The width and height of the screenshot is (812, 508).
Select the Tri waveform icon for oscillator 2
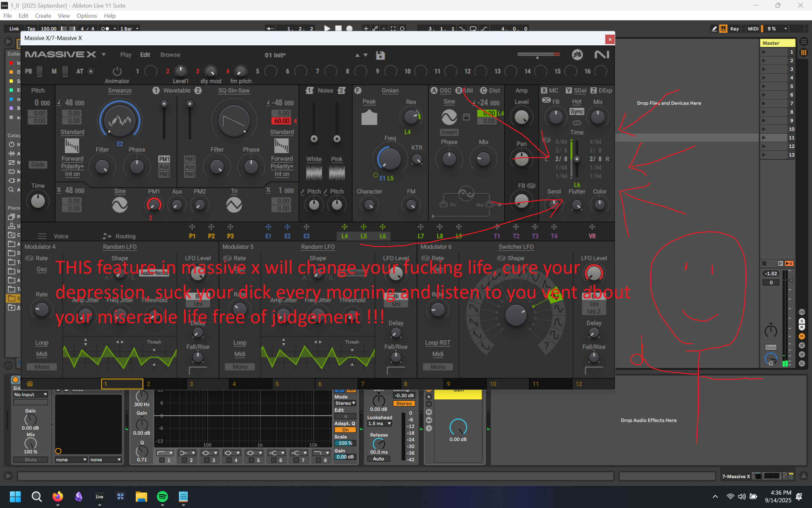(x=234, y=204)
